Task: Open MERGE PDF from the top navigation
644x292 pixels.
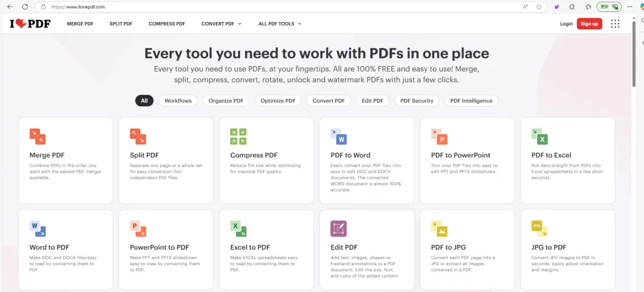Action: [x=80, y=24]
